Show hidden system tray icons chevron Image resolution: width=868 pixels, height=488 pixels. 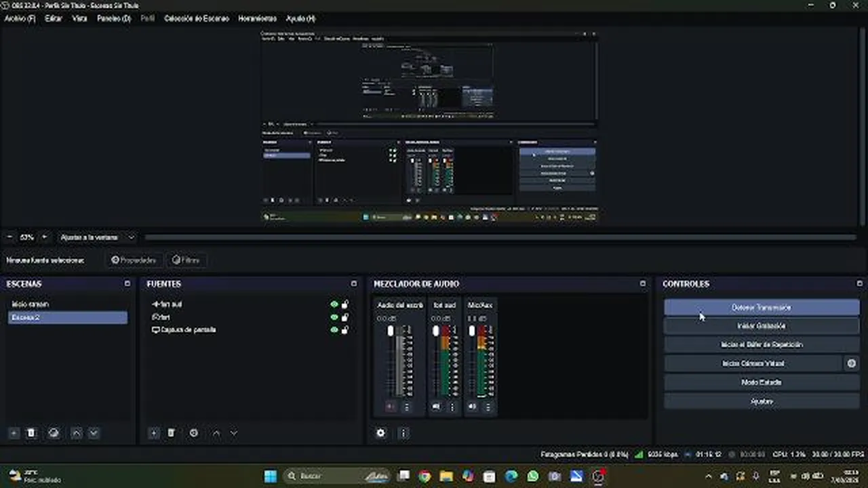click(x=709, y=476)
